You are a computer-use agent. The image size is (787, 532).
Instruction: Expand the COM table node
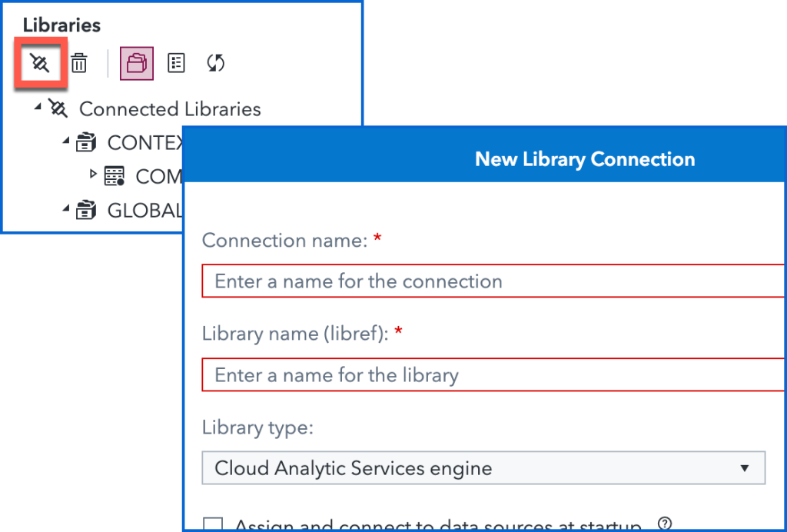(x=94, y=175)
